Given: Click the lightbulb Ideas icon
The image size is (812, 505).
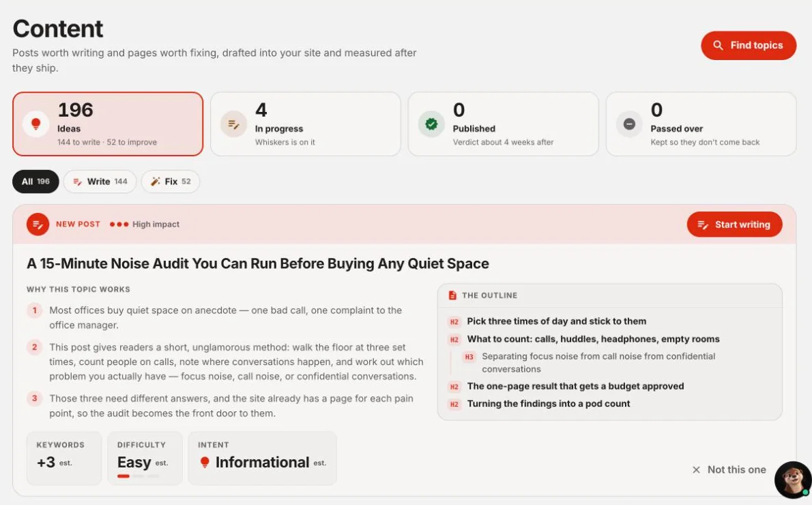Looking at the screenshot, I should pyautogui.click(x=35, y=124).
